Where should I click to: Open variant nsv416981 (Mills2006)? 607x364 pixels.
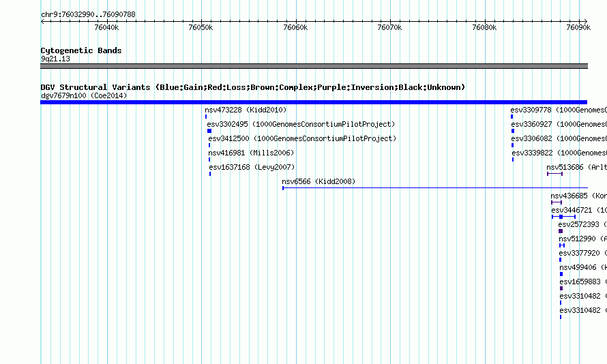pos(251,153)
